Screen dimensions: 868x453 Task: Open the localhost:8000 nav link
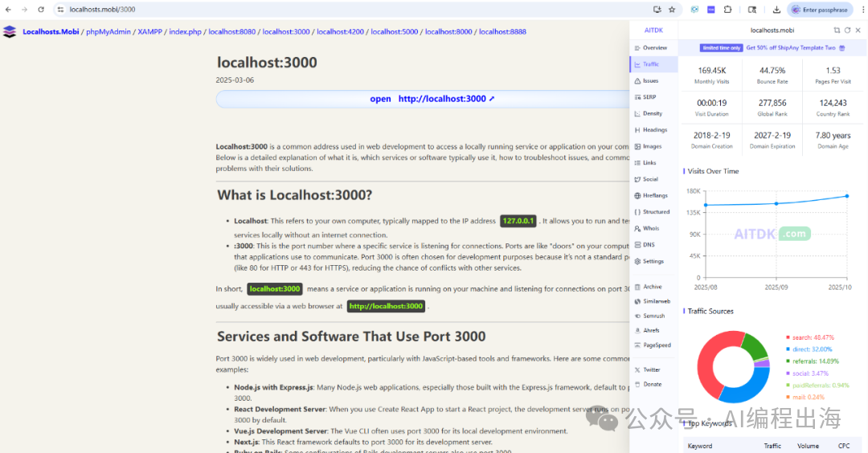pos(448,31)
